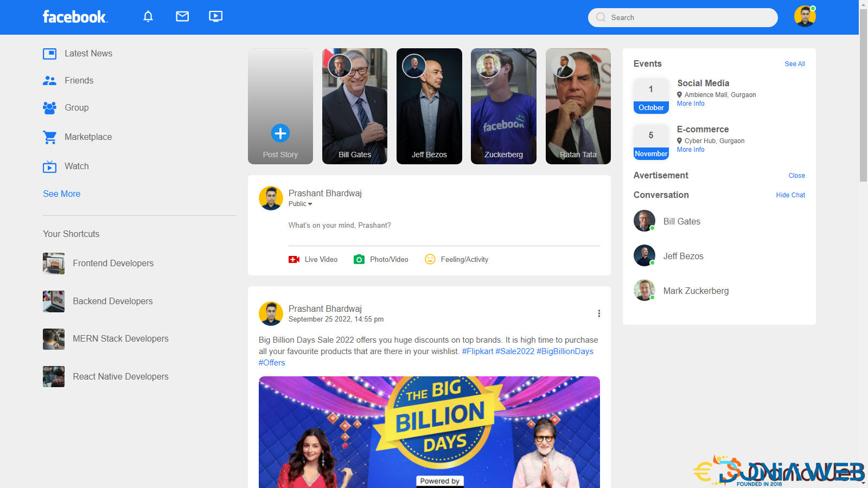Click the React Native Developers thumbnail

pos(54,376)
